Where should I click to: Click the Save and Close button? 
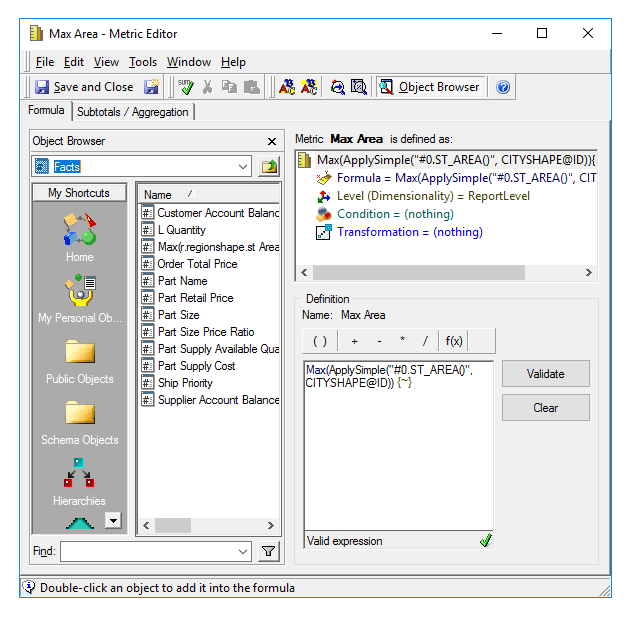(x=84, y=87)
